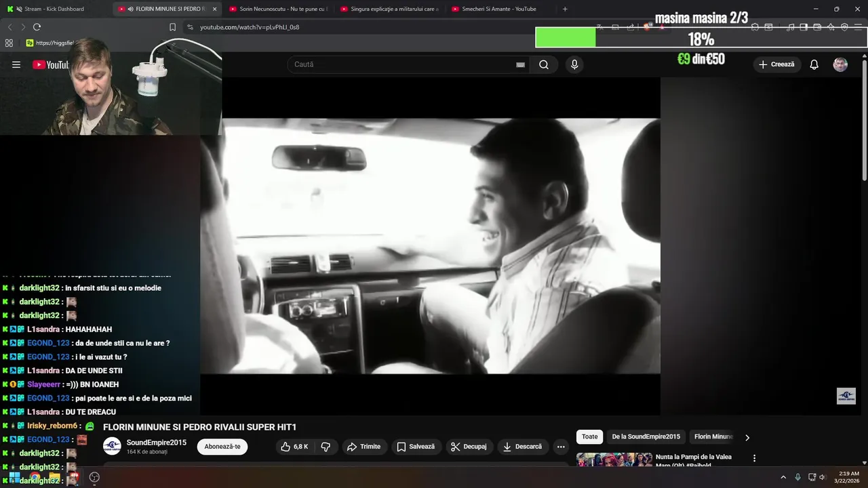Click the address bar URL
The image size is (868, 488).
coord(250,27)
